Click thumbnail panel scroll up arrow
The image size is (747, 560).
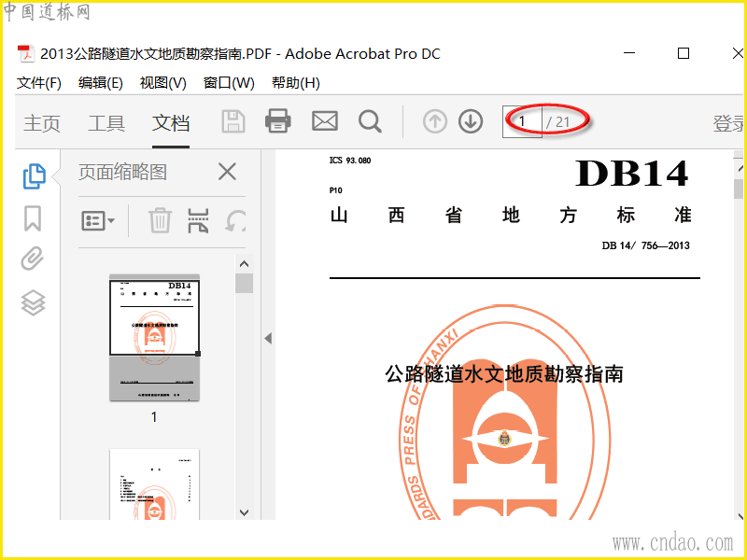[x=245, y=263]
